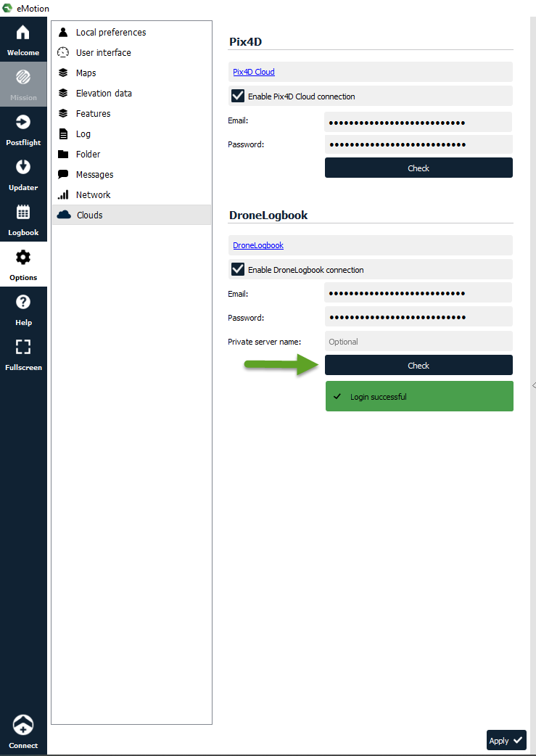
Task: Select Network settings entry
Action: 131,194
